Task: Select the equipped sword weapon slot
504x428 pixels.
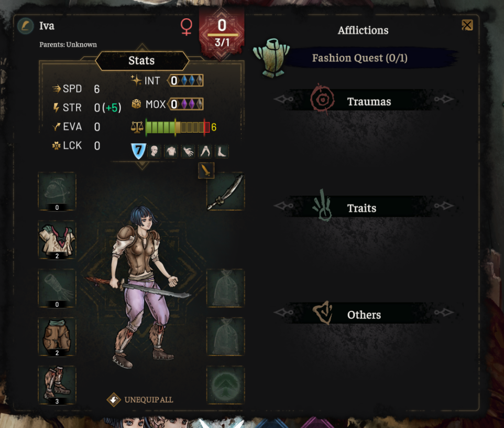Action: click(225, 191)
